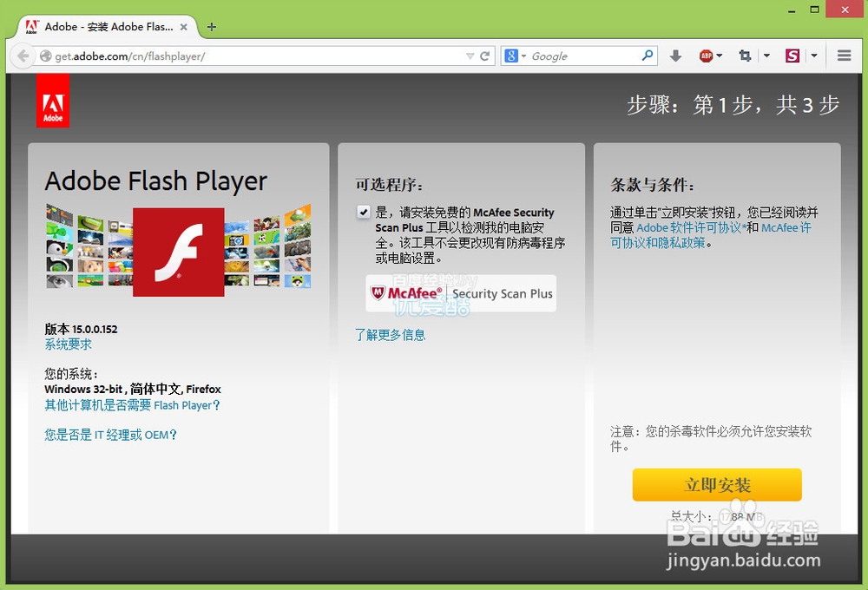Open the 系统要求 link
The image size is (868, 590).
(67, 344)
